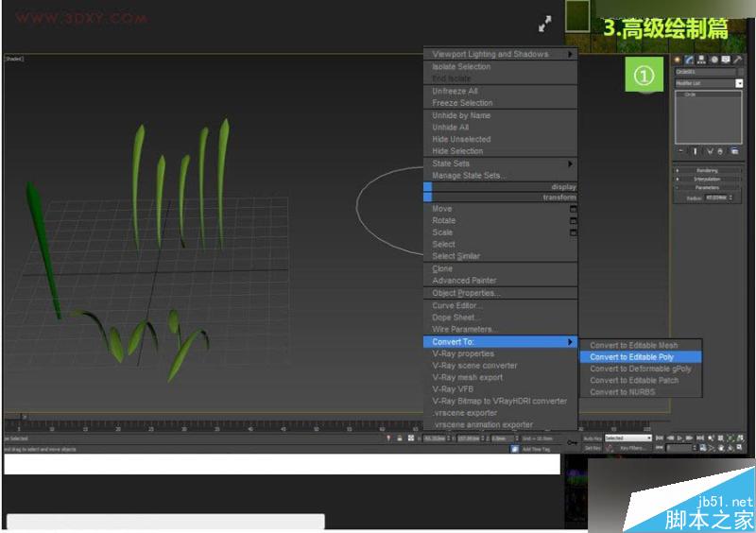Click the Isolate Selection lightbulb icon

pyautogui.click(x=388, y=438)
